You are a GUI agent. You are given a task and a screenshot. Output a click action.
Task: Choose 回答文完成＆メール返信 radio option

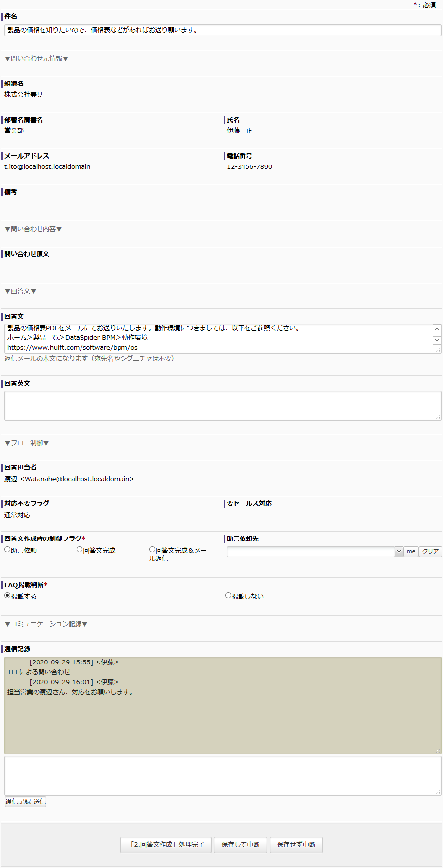click(152, 550)
